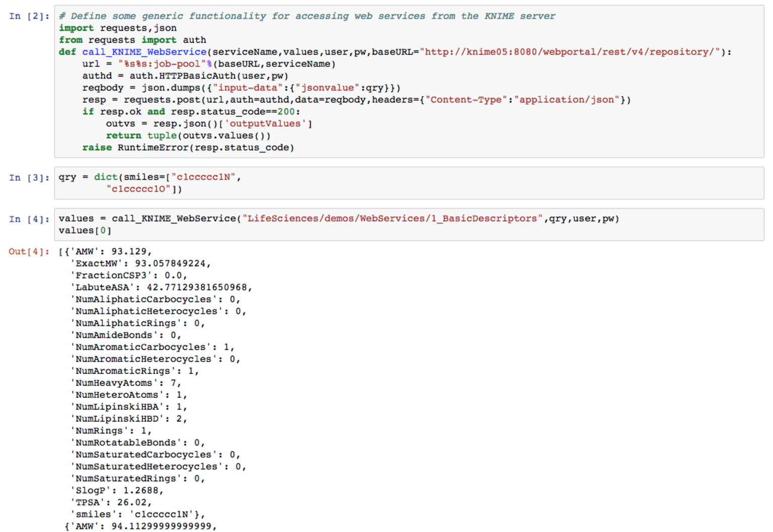Click the 'import requests,json' line
773x532 pixels.
pos(118,28)
